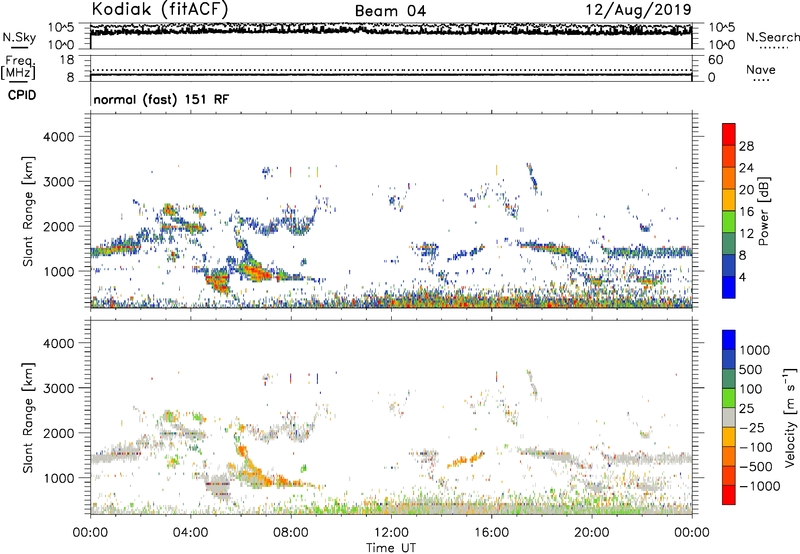Screen dimensions: 800x554
Task: Click the "Velocity [m s-1]" colorbar title
Action: coord(790,417)
